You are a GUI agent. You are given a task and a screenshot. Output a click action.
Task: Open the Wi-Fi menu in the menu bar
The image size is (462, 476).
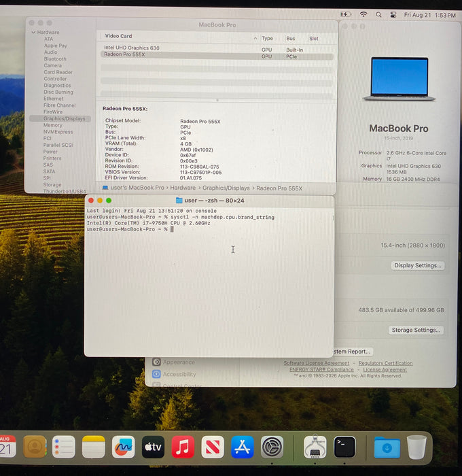pyautogui.click(x=363, y=14)
